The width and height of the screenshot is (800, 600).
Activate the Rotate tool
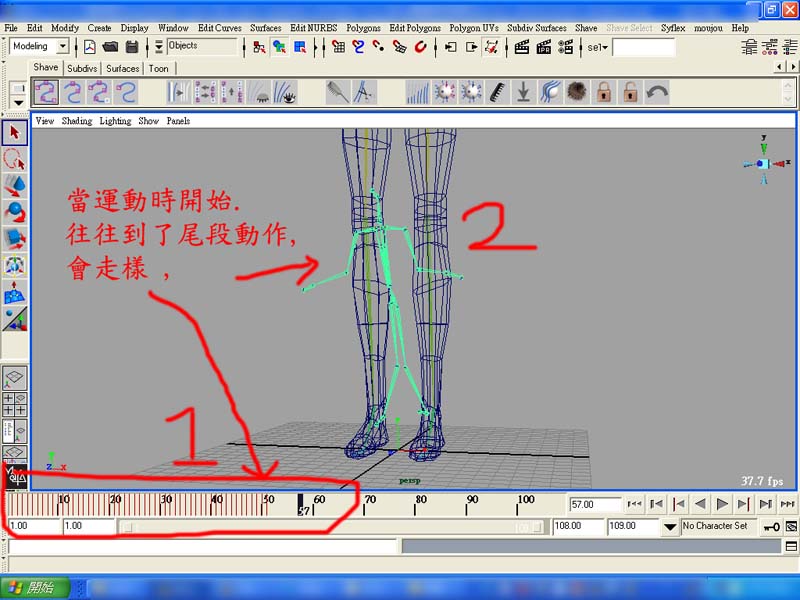point(14,212)
